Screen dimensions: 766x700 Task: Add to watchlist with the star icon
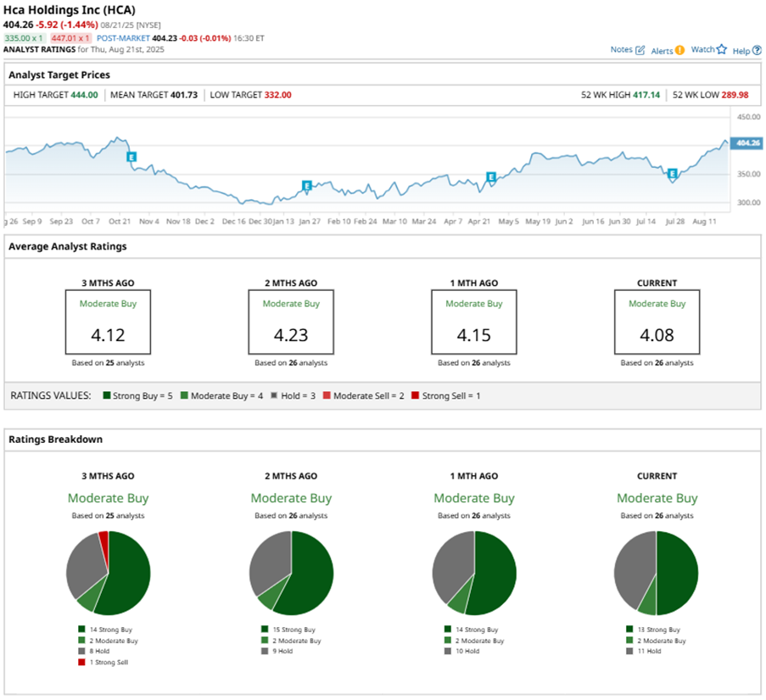[x=722, y=49]
